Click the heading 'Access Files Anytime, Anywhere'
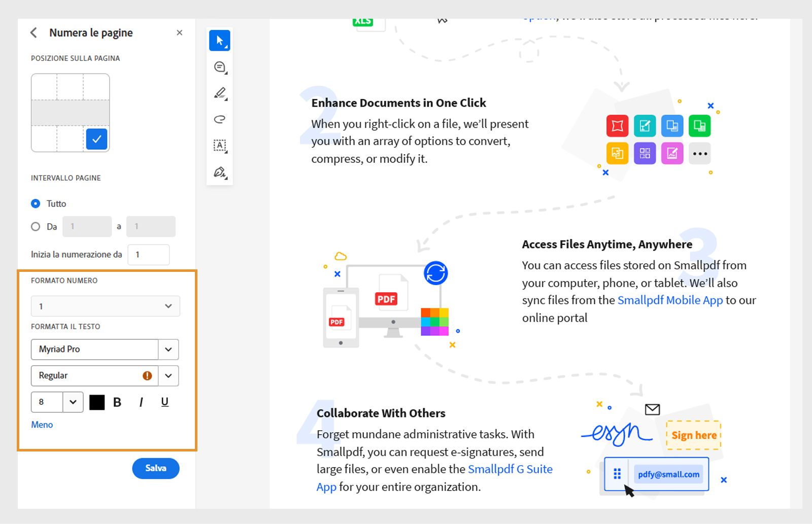The width and height of the screenshot is (812, 524). 607,244
